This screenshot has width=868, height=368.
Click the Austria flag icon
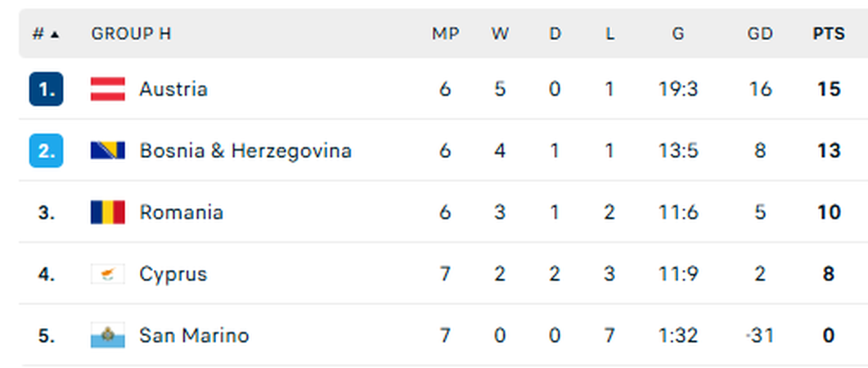pos(107,89)
